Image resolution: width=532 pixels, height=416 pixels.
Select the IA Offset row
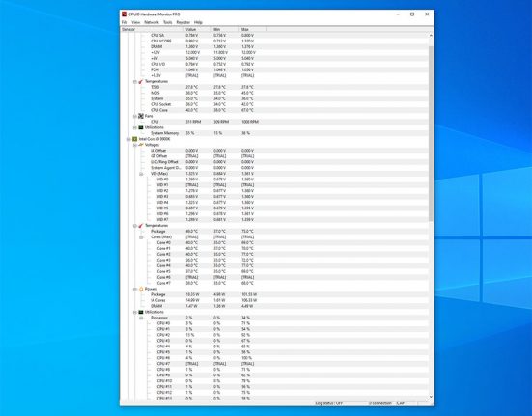pos(275,151)
